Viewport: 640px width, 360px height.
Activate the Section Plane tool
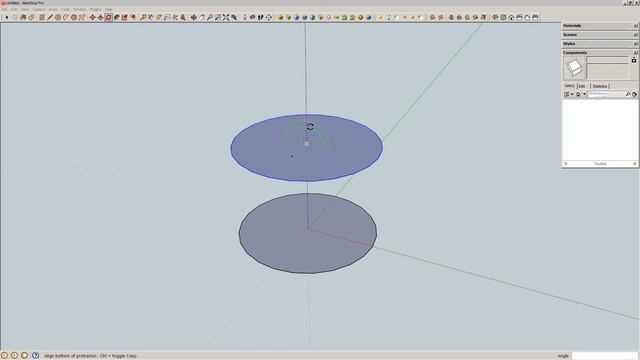(x=269, y=17)
